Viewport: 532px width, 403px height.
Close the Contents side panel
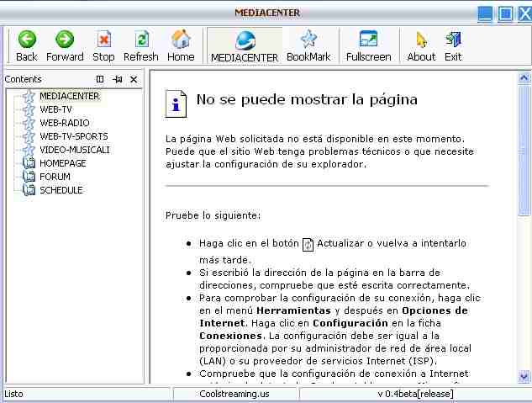(x=134, y=79)
